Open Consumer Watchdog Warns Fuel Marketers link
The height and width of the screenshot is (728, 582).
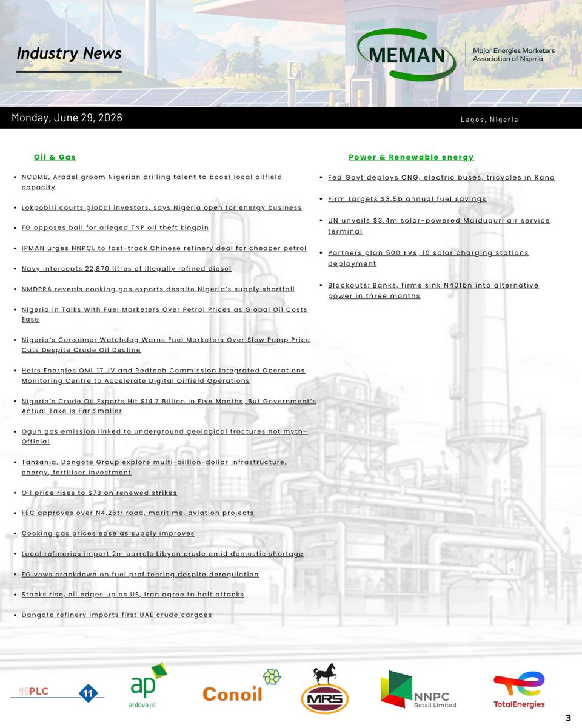[x=166, y=345]
